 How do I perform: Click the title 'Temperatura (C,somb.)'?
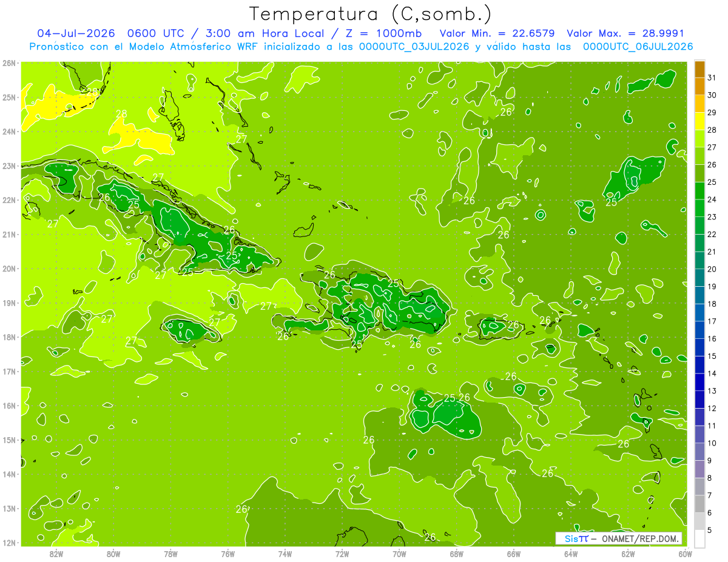click(370, 13)
